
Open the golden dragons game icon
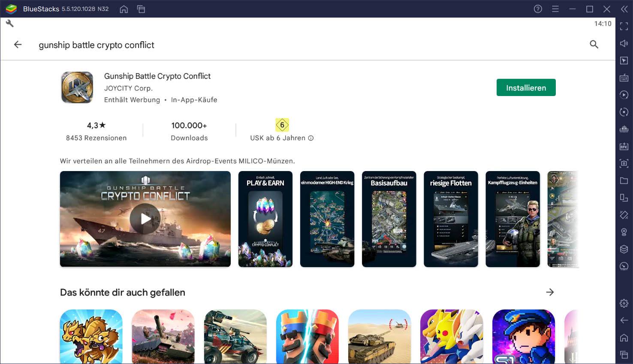(x=91, y=337)
